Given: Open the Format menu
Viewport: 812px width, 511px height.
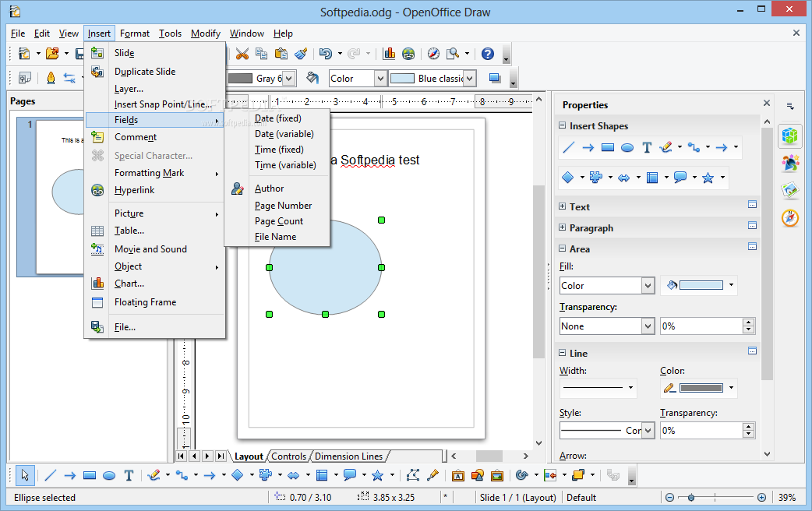Looking at the screenshot, I should click(x=135, y=33).
